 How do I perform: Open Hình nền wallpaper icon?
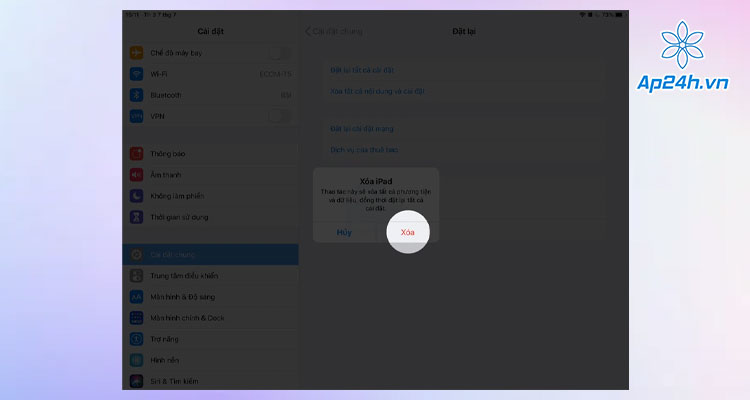click(x=136, y=360)
